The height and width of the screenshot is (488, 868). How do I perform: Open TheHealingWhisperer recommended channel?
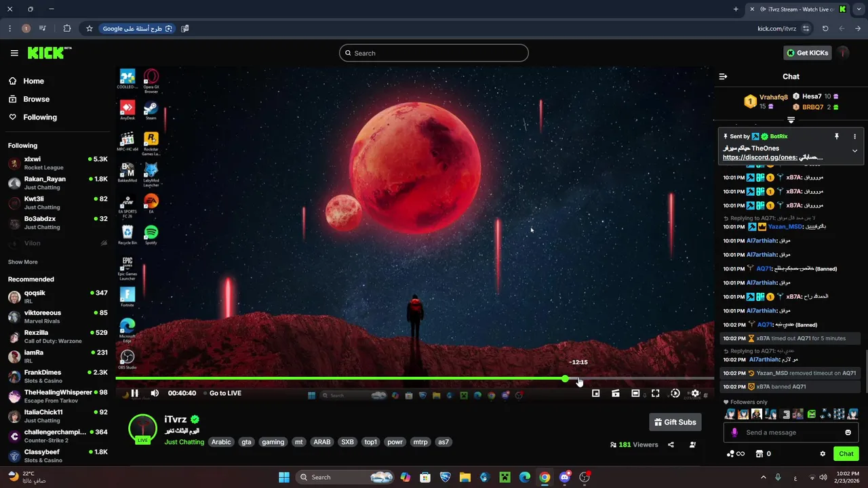[x=58, y=396]
